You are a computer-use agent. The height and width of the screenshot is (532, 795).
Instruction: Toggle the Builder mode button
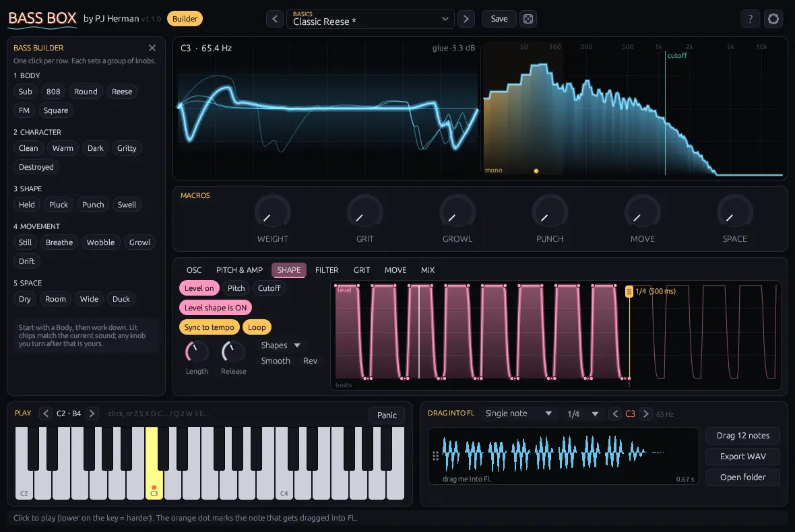click(x=185, y=19)
